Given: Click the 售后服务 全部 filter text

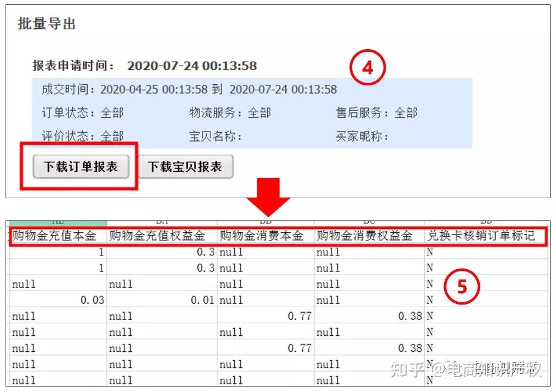Looking at the screenshot, I should (x=377, y=113).
